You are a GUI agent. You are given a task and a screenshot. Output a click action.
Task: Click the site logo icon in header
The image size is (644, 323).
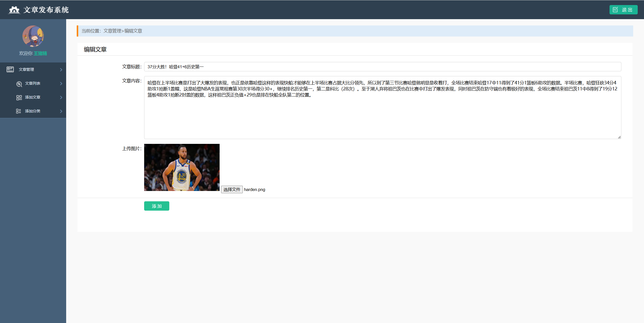click(14, 10)
